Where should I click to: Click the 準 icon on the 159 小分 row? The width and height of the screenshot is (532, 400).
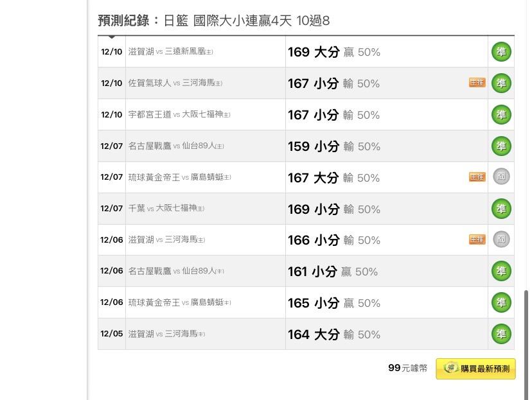(x=501, y=146)
